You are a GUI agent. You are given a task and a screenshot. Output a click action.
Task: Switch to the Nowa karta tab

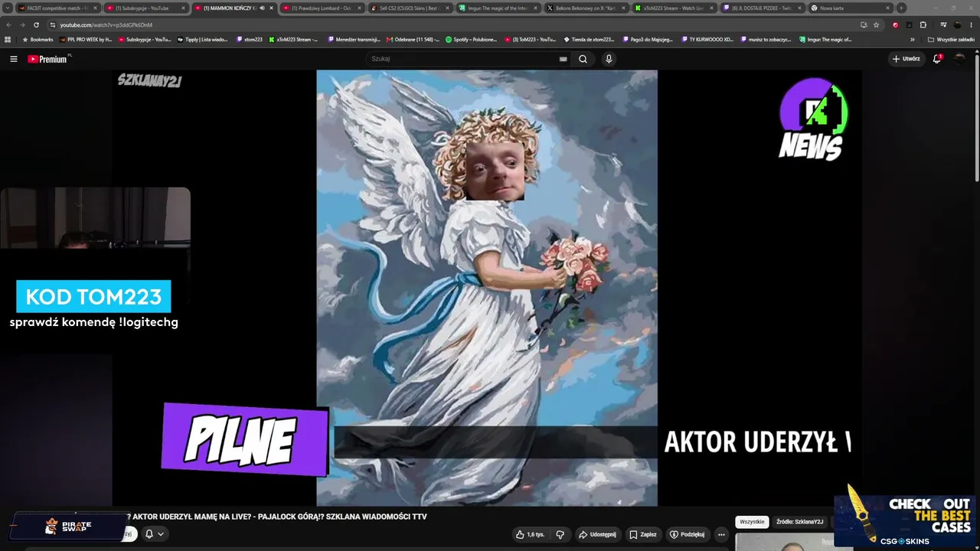pyautogui.click(x=849, y=8)
